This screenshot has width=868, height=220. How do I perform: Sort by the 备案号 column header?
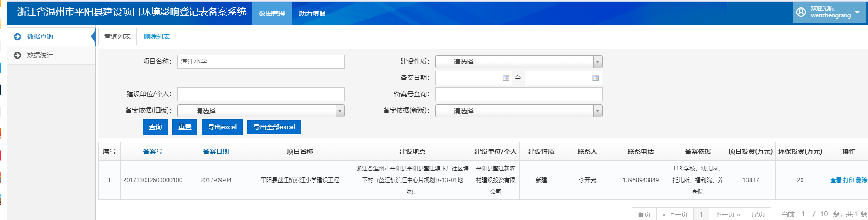[153, 151]
